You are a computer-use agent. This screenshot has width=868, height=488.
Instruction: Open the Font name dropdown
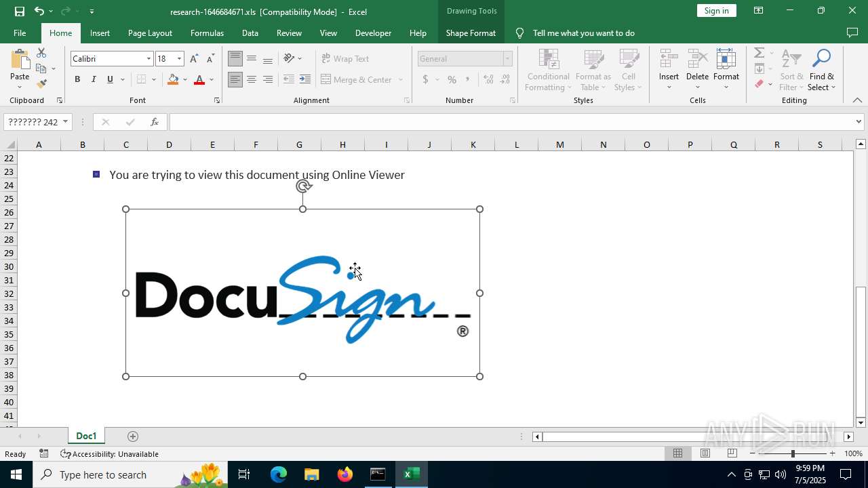pos(149,59)
